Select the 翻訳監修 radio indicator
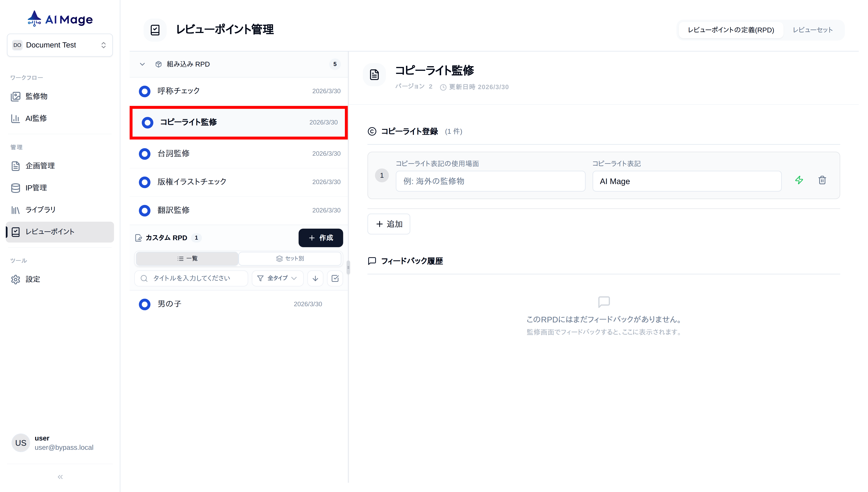 (x=144, y=210)
